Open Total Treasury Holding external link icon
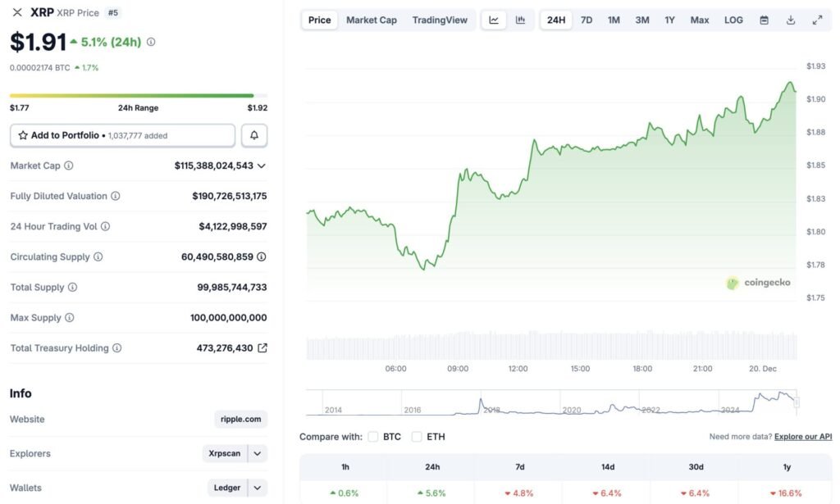 click(x=262, y=347)
